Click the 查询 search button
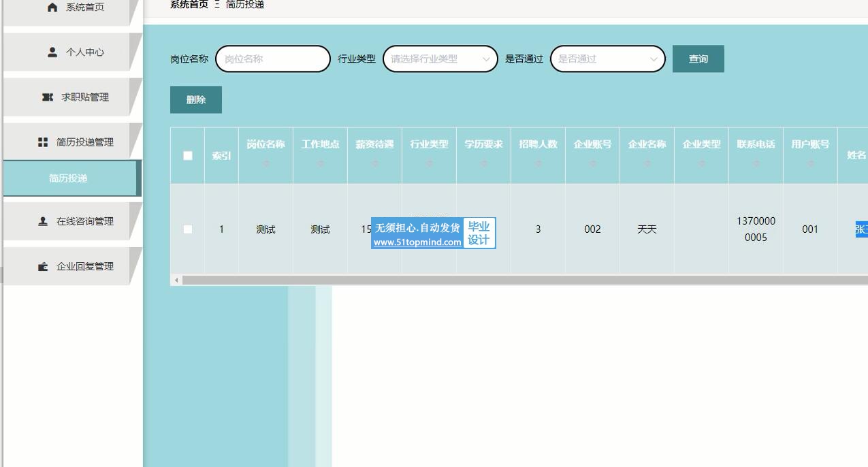This screenshot has height=467, width=868. click(698, 59)
